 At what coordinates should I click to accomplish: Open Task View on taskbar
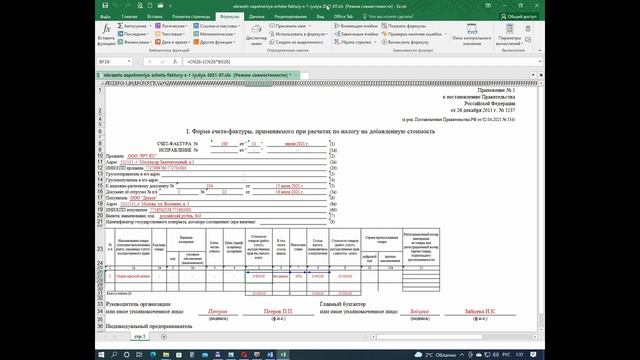pos(139,355)
